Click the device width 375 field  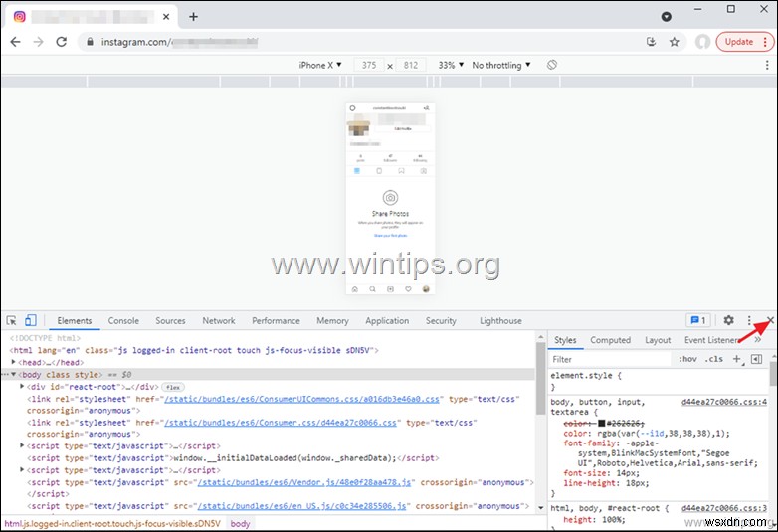[369, 65]
